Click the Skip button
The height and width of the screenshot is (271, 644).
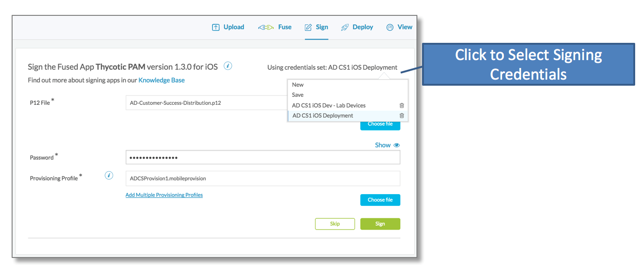pos(335,224)
